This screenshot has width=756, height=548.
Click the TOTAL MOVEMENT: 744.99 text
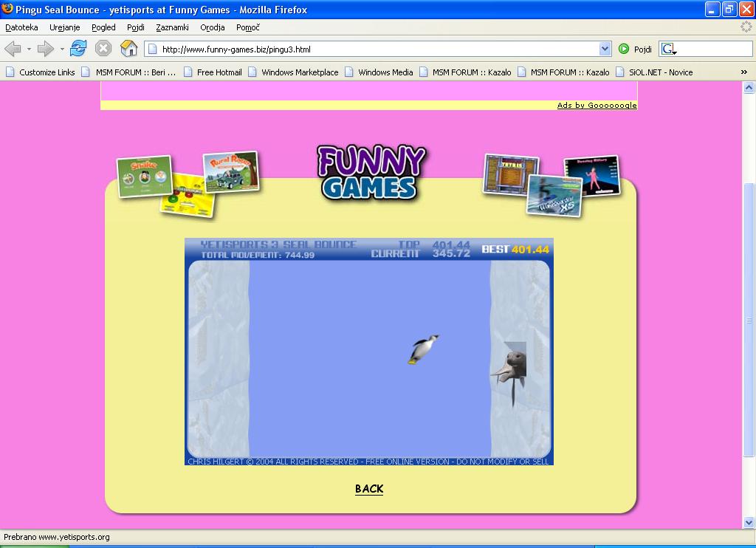pyautogui.click(x=258, y=256)
